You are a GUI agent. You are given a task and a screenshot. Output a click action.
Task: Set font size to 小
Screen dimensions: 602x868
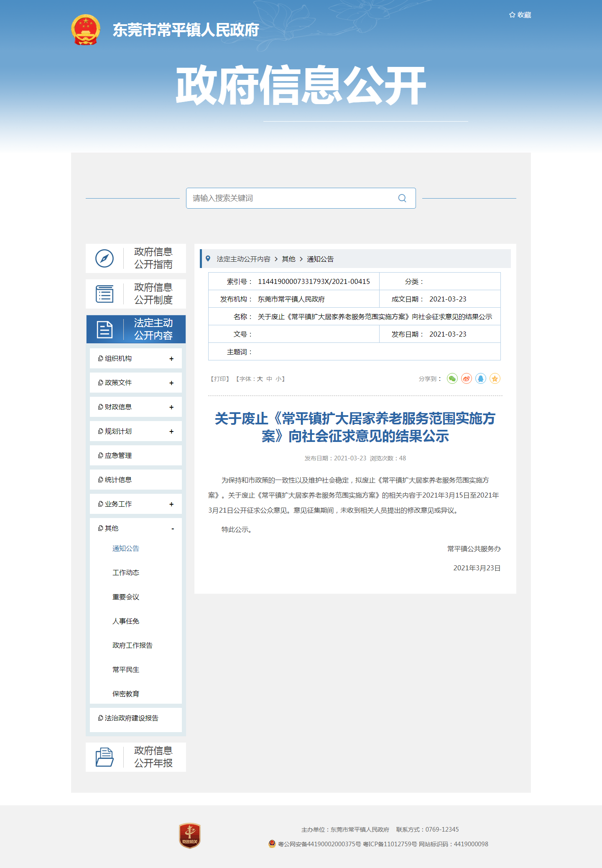tap(278, 379)
